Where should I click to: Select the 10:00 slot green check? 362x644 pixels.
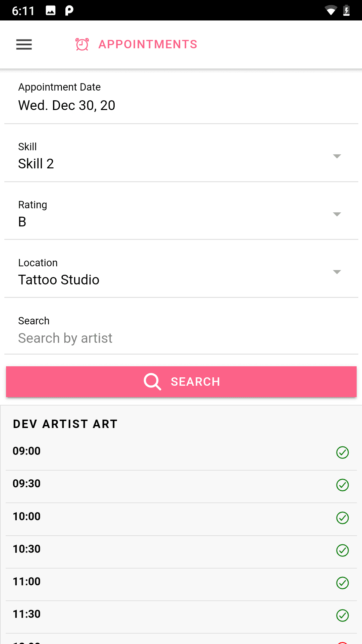342,518
